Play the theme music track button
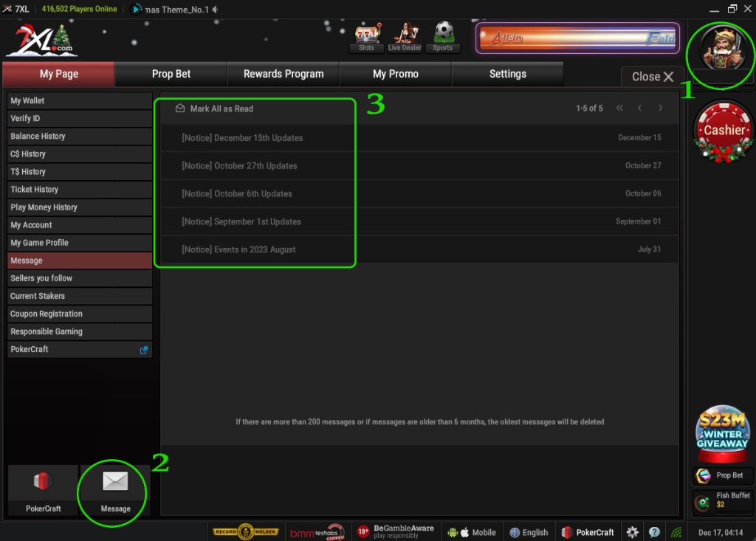This screenshot has width=756, height=541. tap(137, 10)
